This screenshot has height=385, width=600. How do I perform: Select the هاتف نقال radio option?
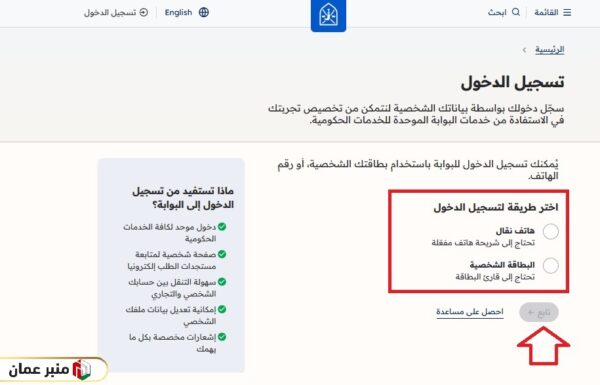click(x=551, y=232)
